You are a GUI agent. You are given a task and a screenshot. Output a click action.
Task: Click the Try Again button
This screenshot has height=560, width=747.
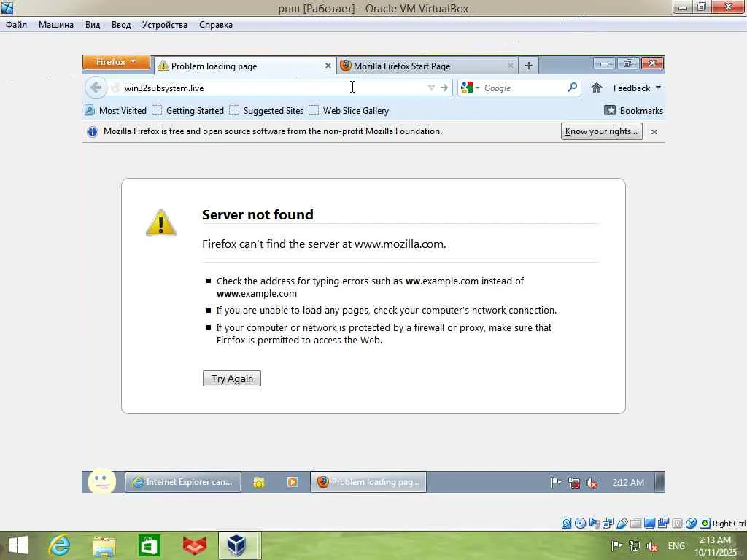tap(231, 378)
